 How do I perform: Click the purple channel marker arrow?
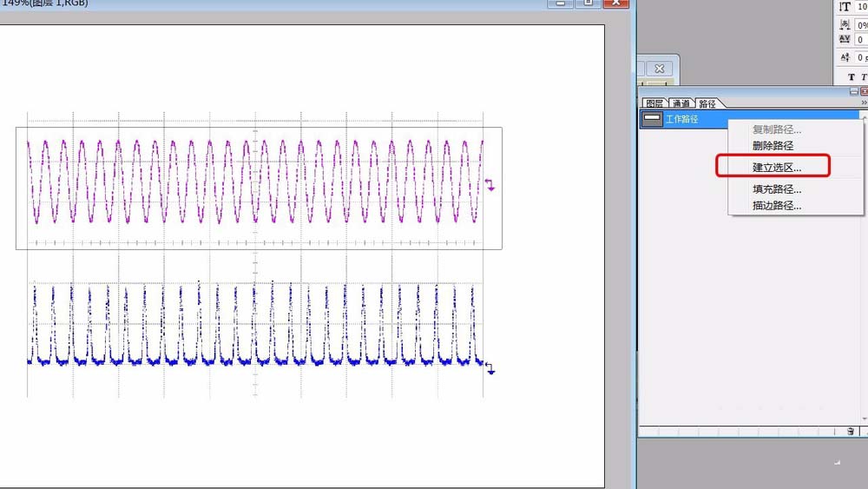[x=490, y=185]
